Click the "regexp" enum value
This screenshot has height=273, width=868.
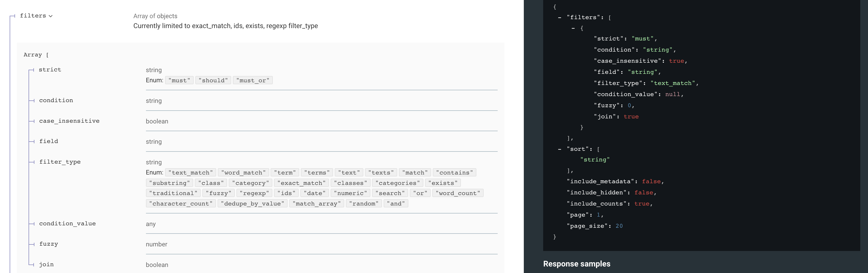point(254,193)
